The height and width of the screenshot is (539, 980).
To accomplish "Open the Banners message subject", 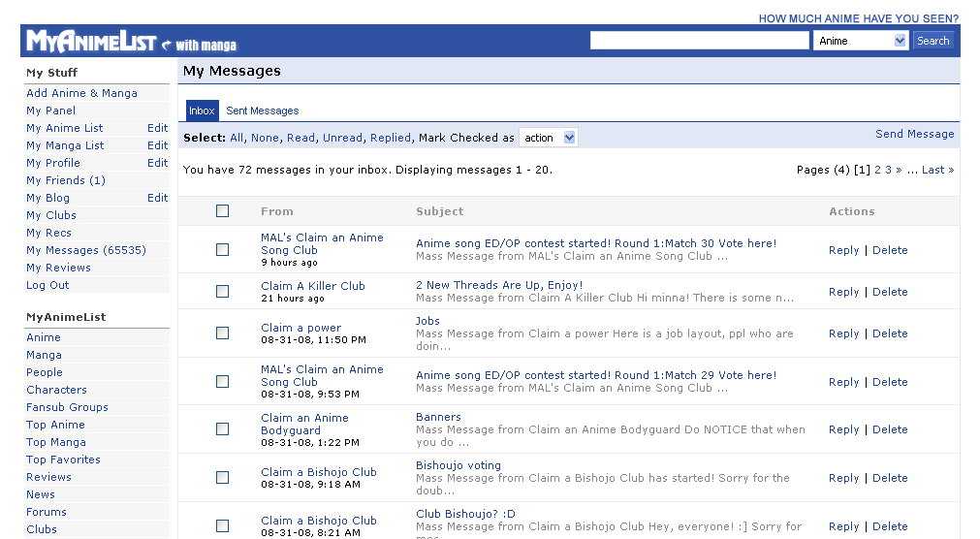I will [x=438, y=417].
